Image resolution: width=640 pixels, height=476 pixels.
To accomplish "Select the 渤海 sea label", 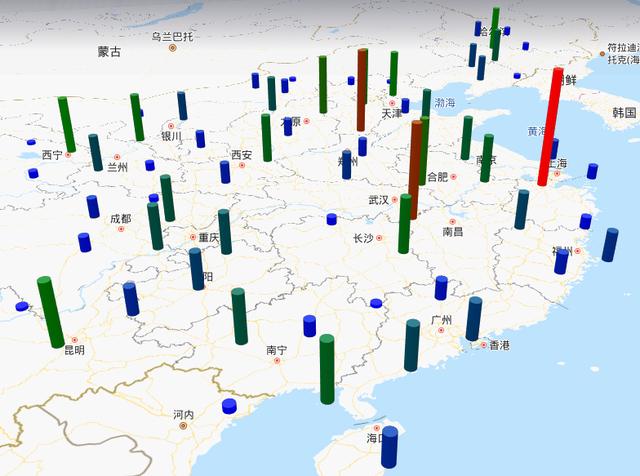I will coord(444,102).
